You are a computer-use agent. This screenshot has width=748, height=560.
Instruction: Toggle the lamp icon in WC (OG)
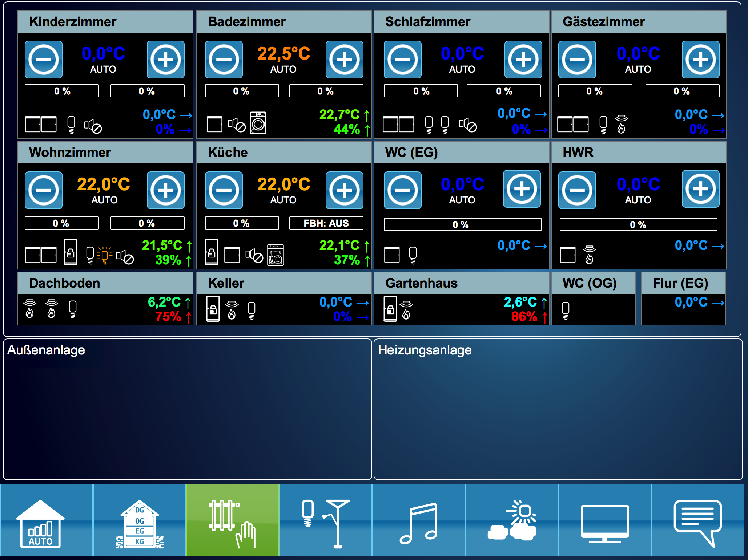(566, 311)
